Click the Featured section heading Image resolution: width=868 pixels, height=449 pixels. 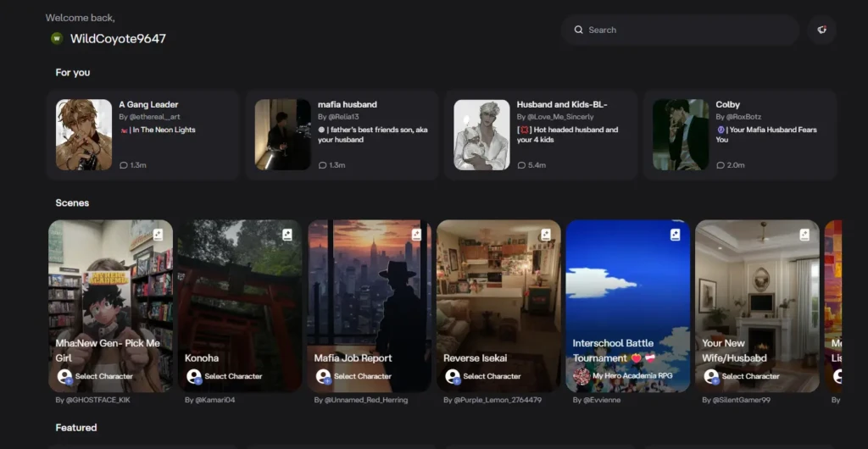75,428
